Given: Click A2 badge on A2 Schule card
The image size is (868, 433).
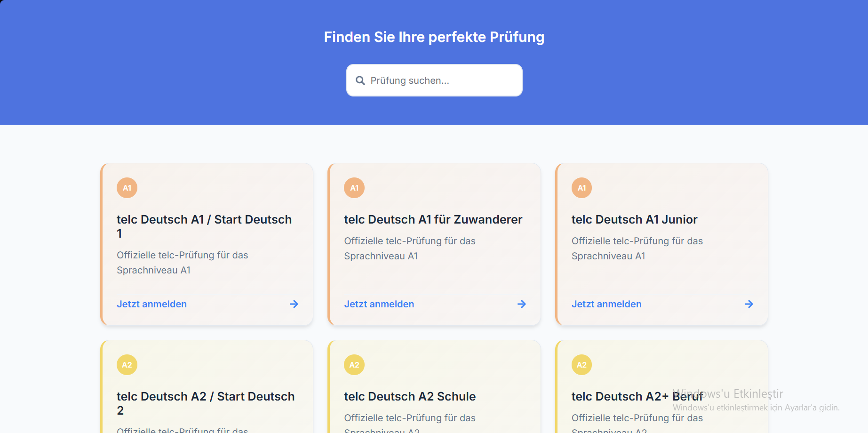Looking at the screenshot, I should pyautogui.click(x=354, y=365).
